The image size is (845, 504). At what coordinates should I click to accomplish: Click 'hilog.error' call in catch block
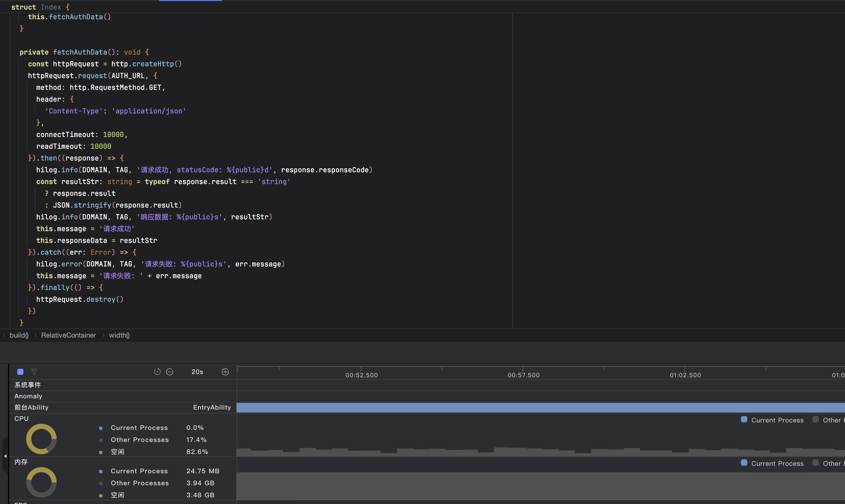click(x=59, y=264)
